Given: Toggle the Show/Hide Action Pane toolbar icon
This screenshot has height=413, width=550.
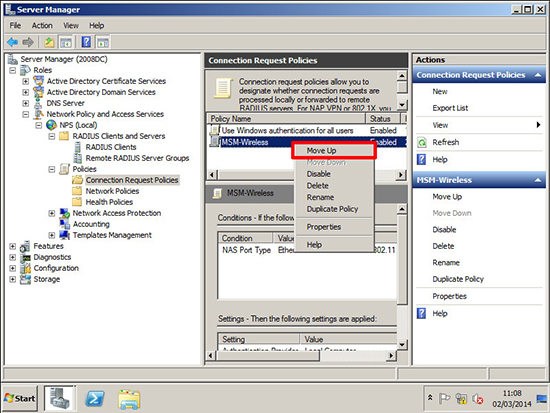Looking at the screenshot, I should (x=103, y=42).
